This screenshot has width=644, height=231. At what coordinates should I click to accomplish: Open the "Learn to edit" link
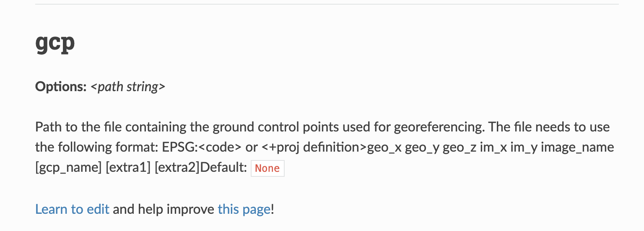72,209
